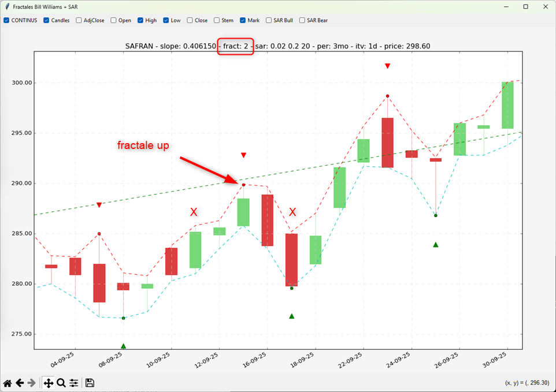Uncheck the CONTINUS checkbox
Image resolution: width=556 pixels, height=392 pixels.
pyautogui.click(x=7, y=20)
